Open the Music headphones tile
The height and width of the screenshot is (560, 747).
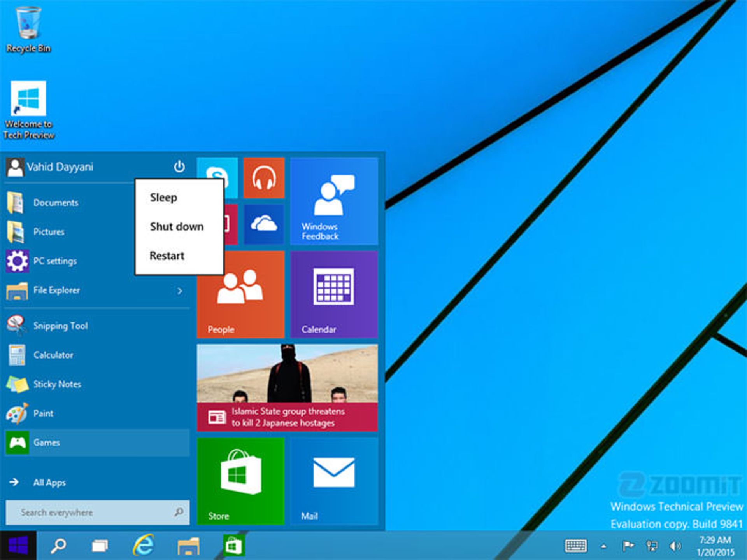(x=264, y=178)
